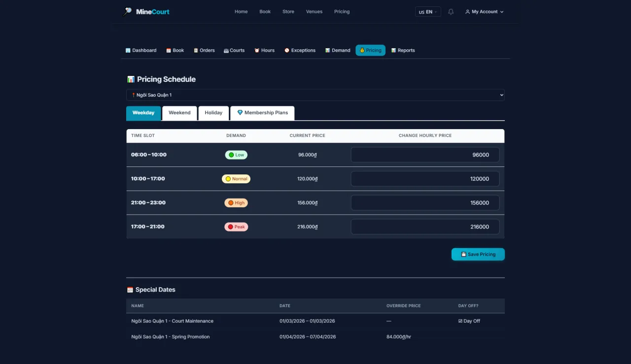631x364 pixels.
Task: Switch to the Demand tab
Action: coord(338,50)
